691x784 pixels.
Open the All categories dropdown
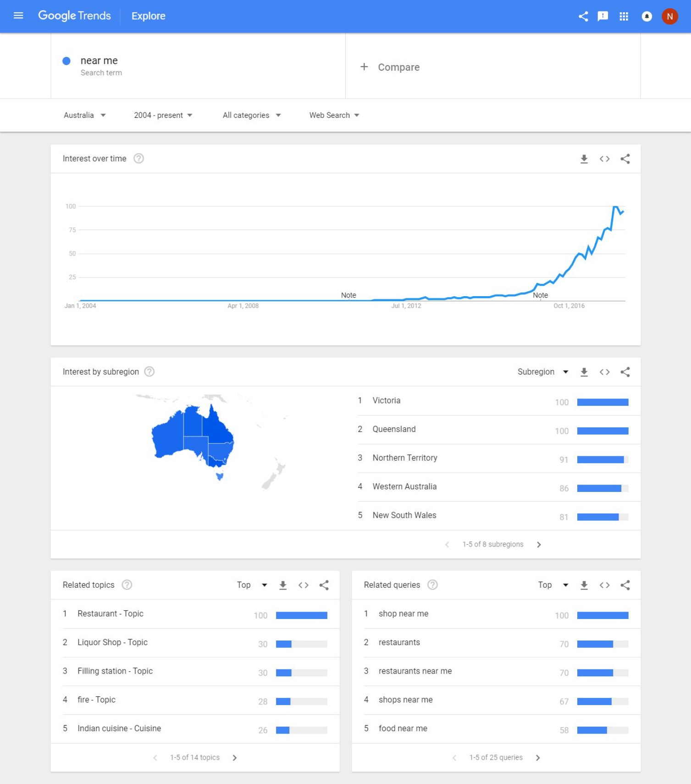click(x=252, y=116)
